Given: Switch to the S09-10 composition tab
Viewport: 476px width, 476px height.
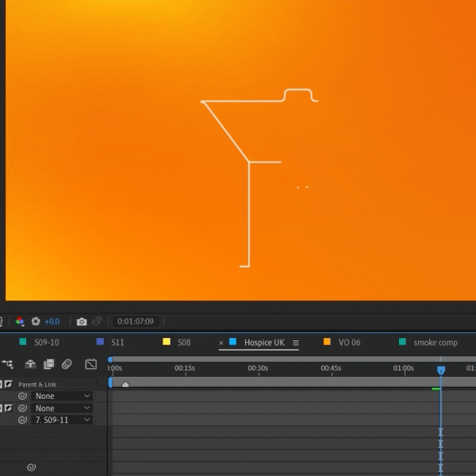Looking at the screenshot, I should (x=39, y=342).
